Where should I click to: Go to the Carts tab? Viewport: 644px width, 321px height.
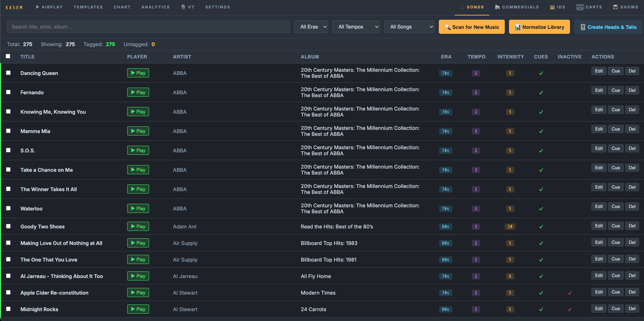tap(589, 7)
